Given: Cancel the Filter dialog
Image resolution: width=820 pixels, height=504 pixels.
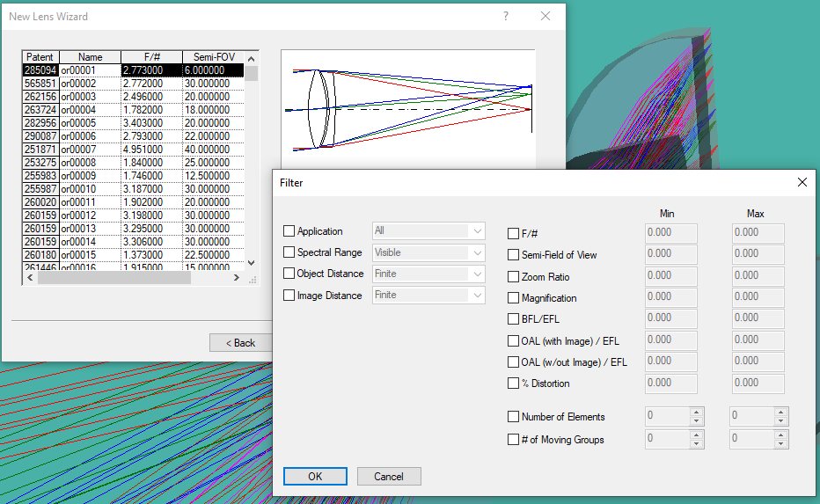Looking at the screenshot, I should pyautogui.click(x=389, y=476).
